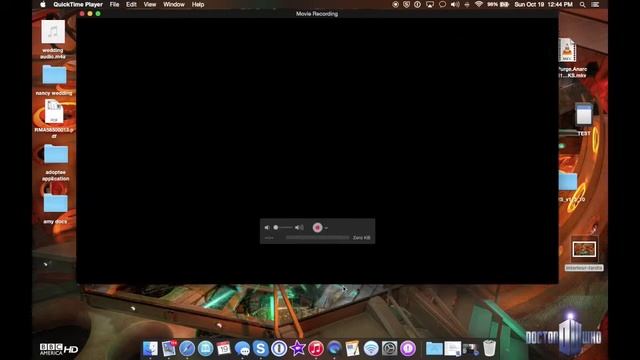Open the Help menu
640x360 pixels.
198,4
